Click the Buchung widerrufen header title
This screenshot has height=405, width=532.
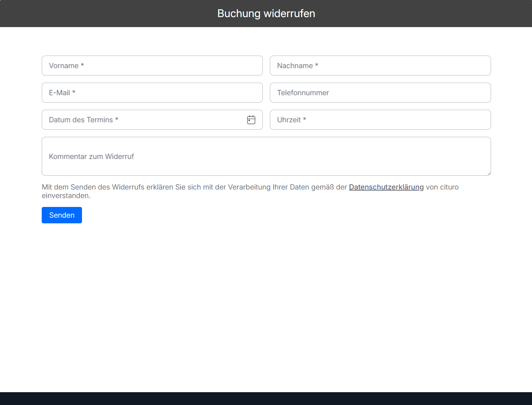coord(266,14)
